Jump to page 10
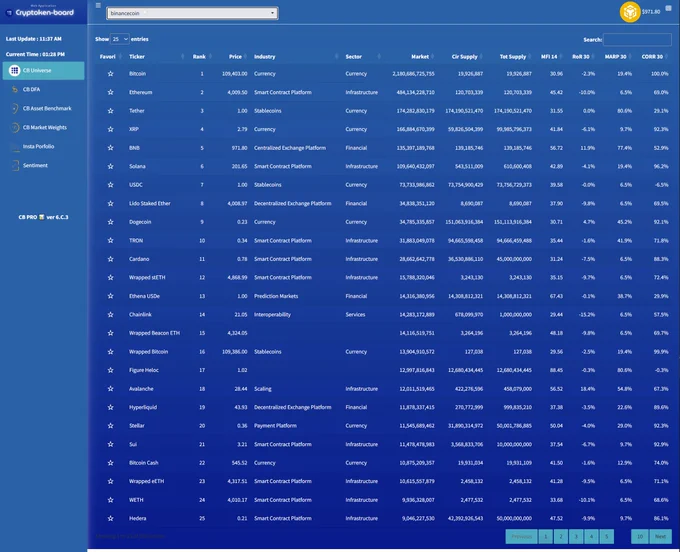680x552 pixels. click(640, 536)
